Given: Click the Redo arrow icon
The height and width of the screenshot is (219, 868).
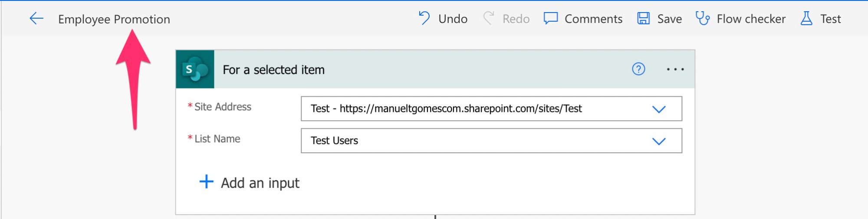Looking at the screenshot, I should (x=489, y=18).
